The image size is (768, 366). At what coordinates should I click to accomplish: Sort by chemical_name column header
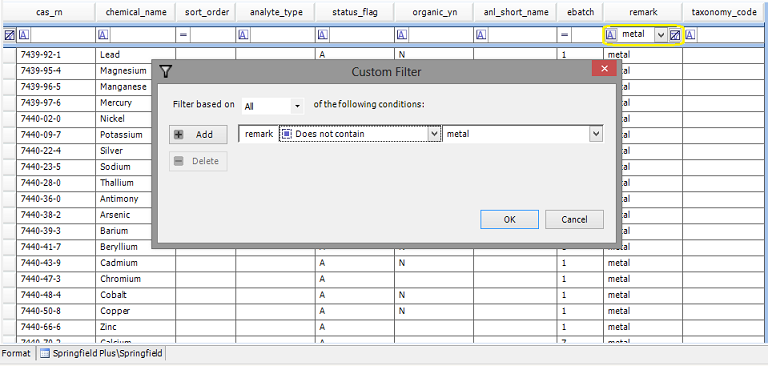click(x=136, y=12)
